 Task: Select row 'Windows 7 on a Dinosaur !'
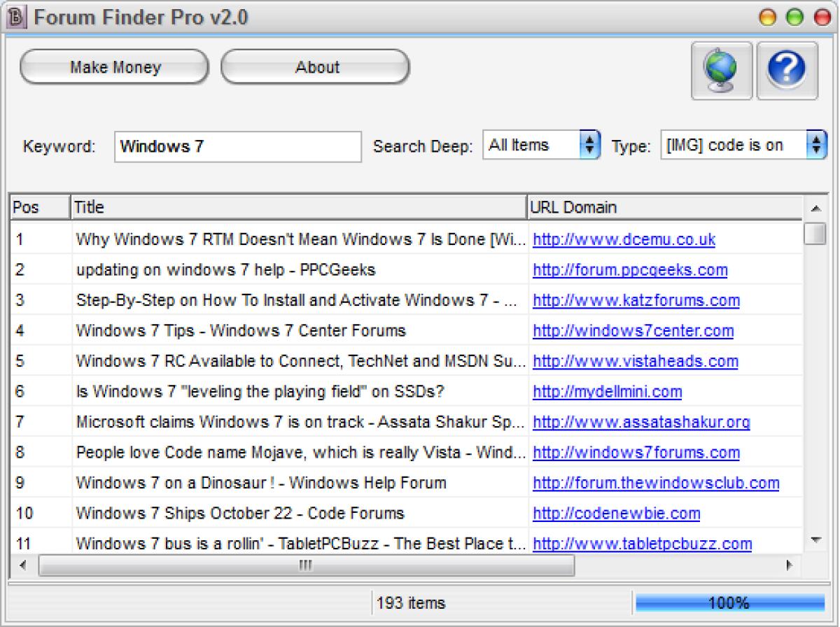(x=407, y=484)
